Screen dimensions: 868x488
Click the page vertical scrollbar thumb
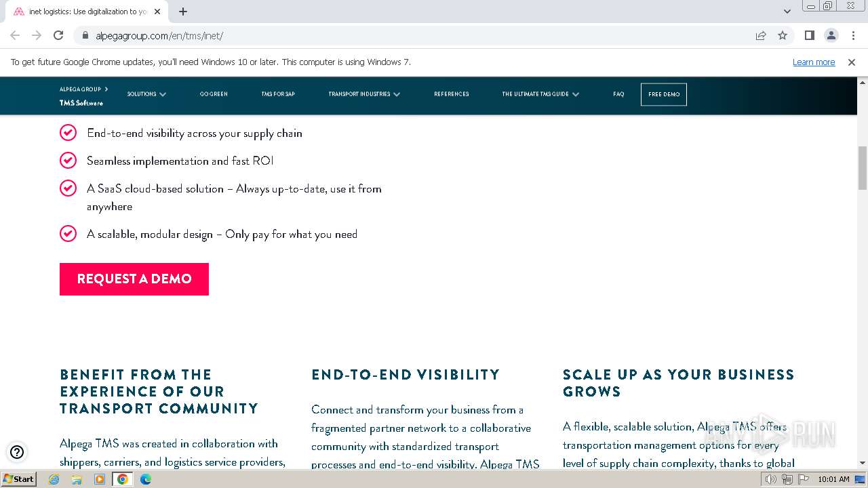[863, 167]
